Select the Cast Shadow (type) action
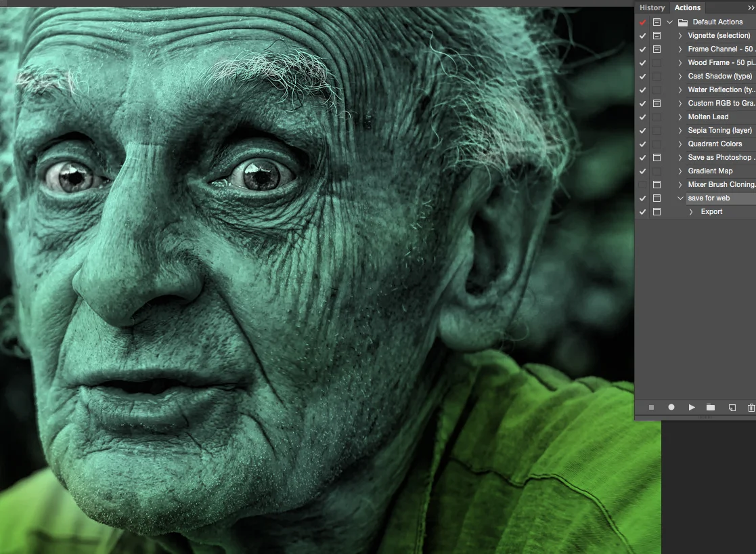Screen dimensions: 756x554 (x=720, y=77)
